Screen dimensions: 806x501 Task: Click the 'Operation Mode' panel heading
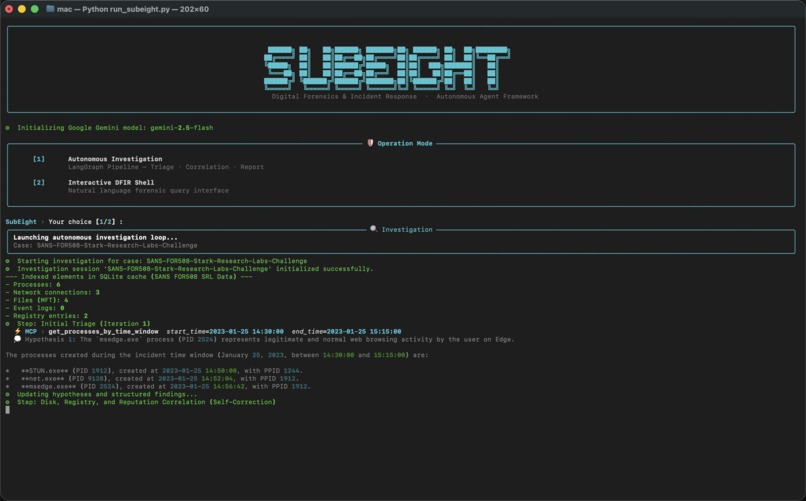click(405, 143)
